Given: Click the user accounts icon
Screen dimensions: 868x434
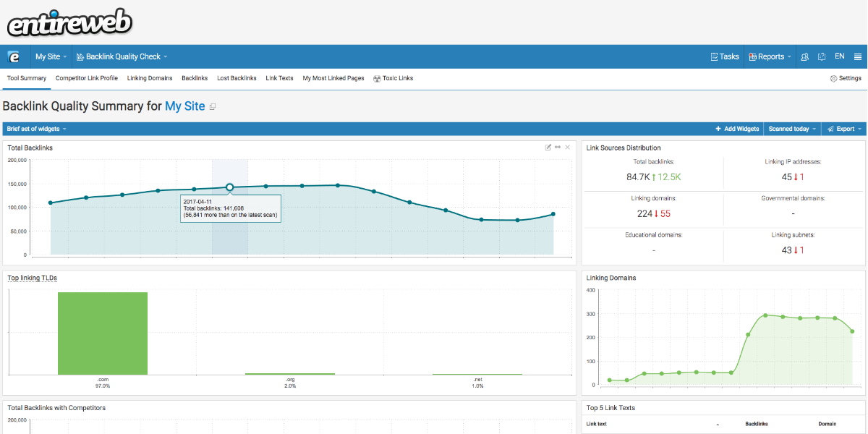Looking at the screenshot, I should click(805, 56).
